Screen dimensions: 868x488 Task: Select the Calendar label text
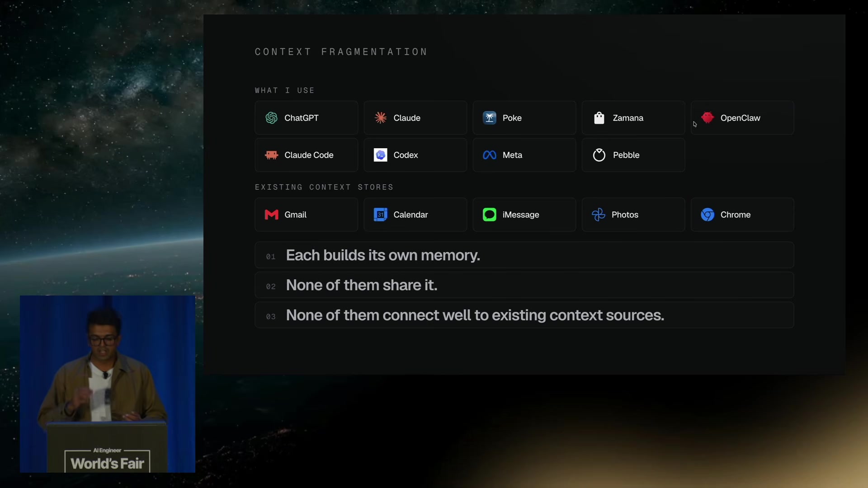point(410,215)
